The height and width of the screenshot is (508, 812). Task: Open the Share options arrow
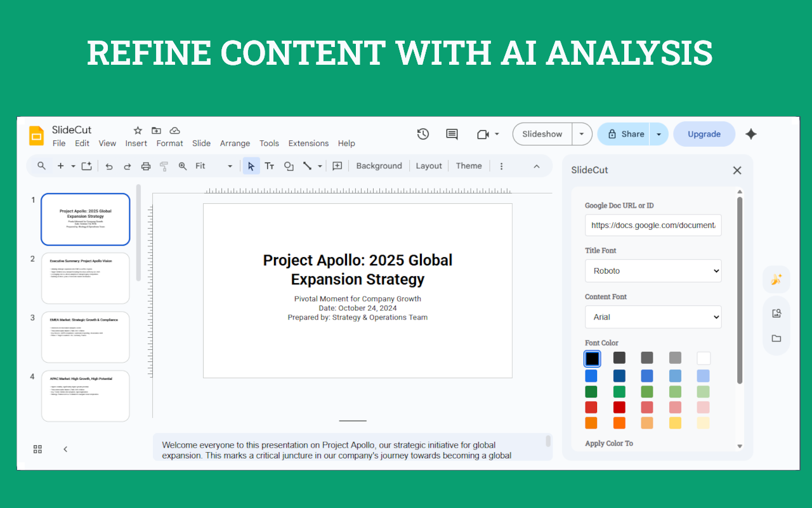click(x=658, y=134)
